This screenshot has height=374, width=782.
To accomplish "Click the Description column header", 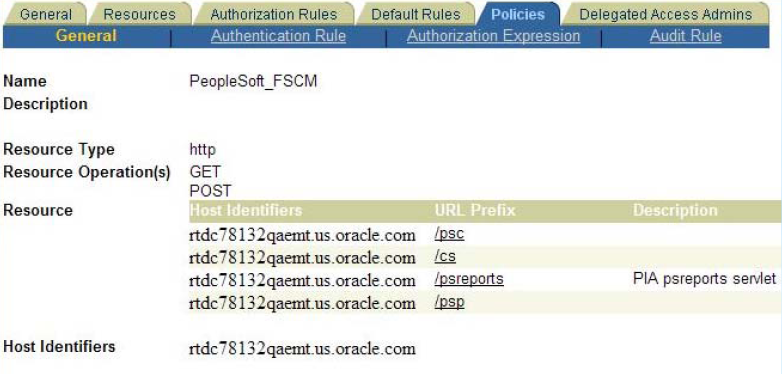I will [675, 210].
